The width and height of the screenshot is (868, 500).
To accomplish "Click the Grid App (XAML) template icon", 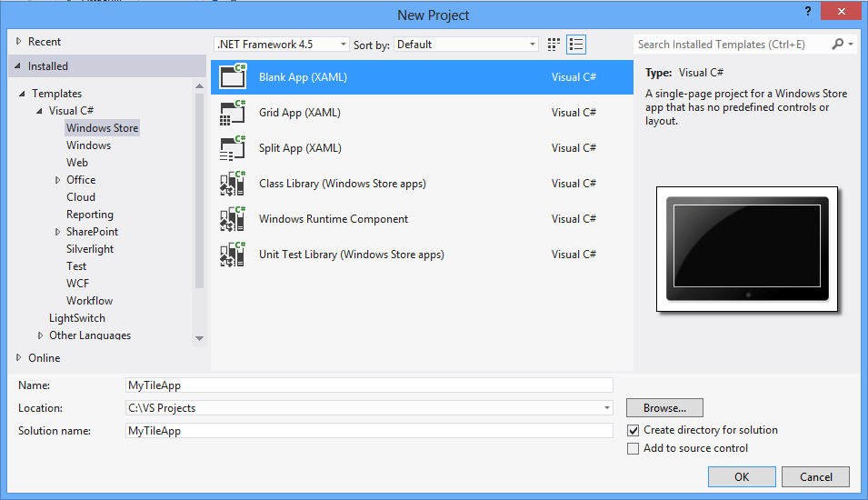I will pos(233,113).
